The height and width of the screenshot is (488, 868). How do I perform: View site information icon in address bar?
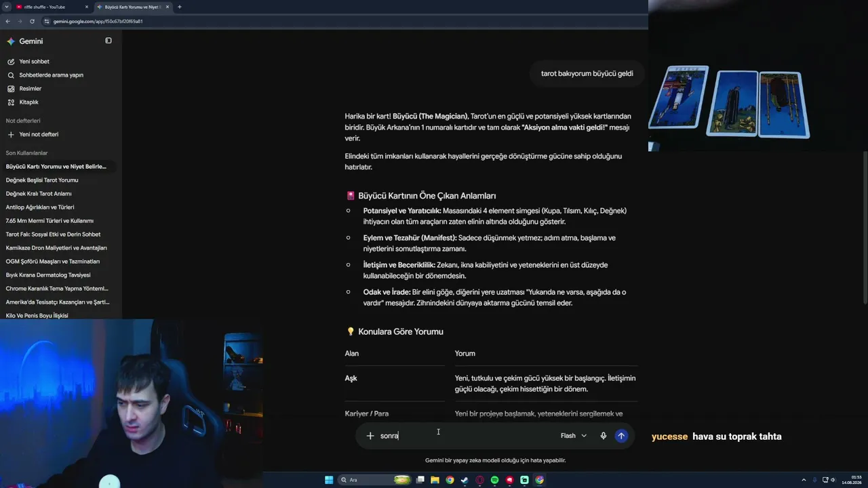[x=47, y=21]
